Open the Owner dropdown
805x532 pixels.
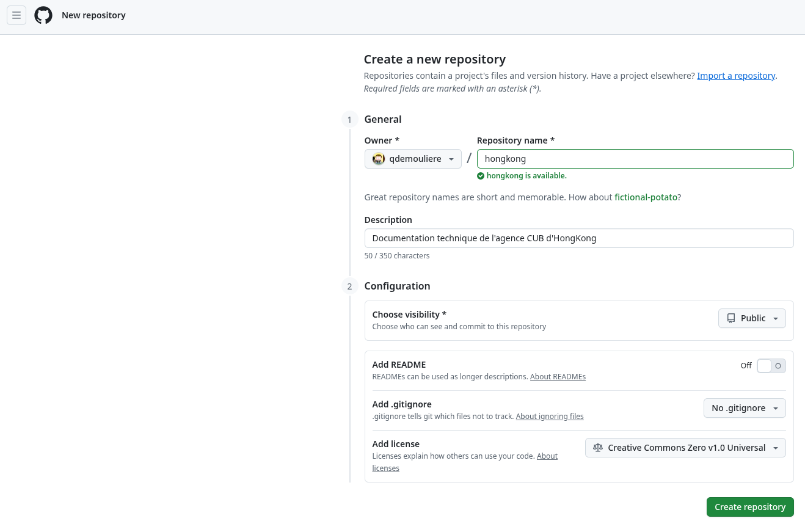coord(413,159)
